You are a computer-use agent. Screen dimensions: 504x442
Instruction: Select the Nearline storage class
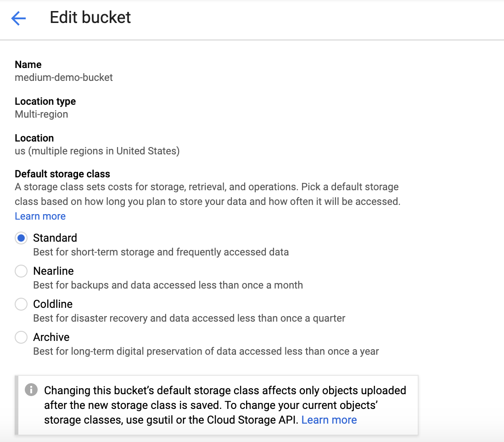pos(21,271)
